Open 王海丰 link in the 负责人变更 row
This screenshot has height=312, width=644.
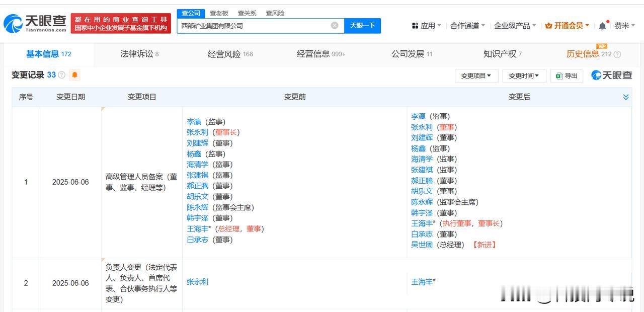click(422, 282)
